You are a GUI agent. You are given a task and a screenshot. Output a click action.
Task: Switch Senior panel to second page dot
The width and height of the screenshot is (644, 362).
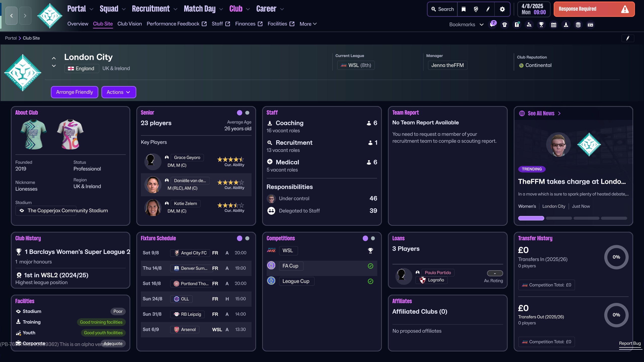point(247,113)
